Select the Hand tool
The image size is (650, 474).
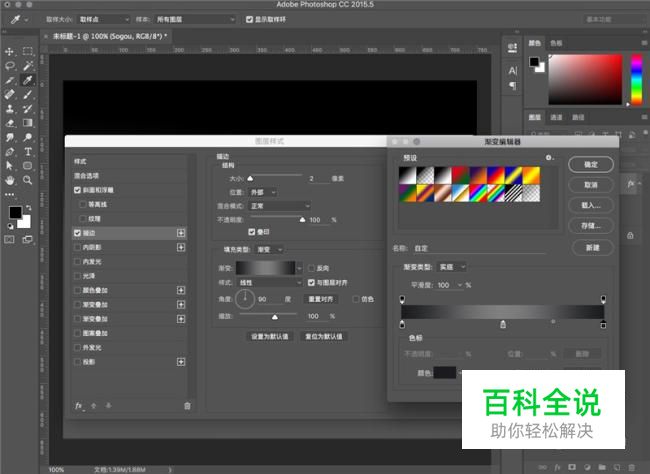click(x=9, y=180)
